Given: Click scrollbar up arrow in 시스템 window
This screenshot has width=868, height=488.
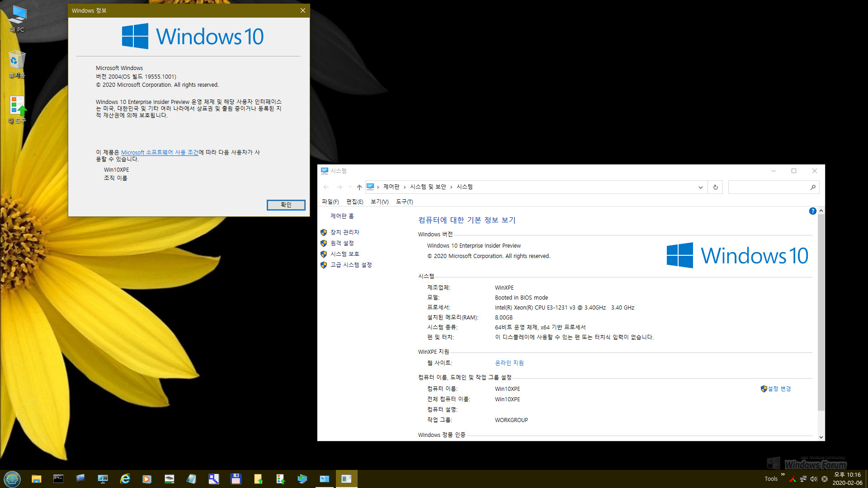Looking at the screenshot, I should 821,211.
